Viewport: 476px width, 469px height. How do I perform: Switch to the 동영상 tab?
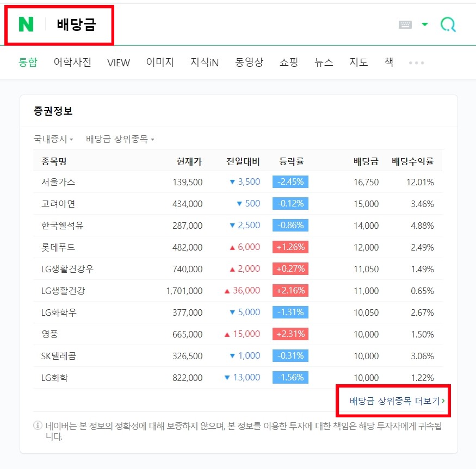(x=249, y=62)
